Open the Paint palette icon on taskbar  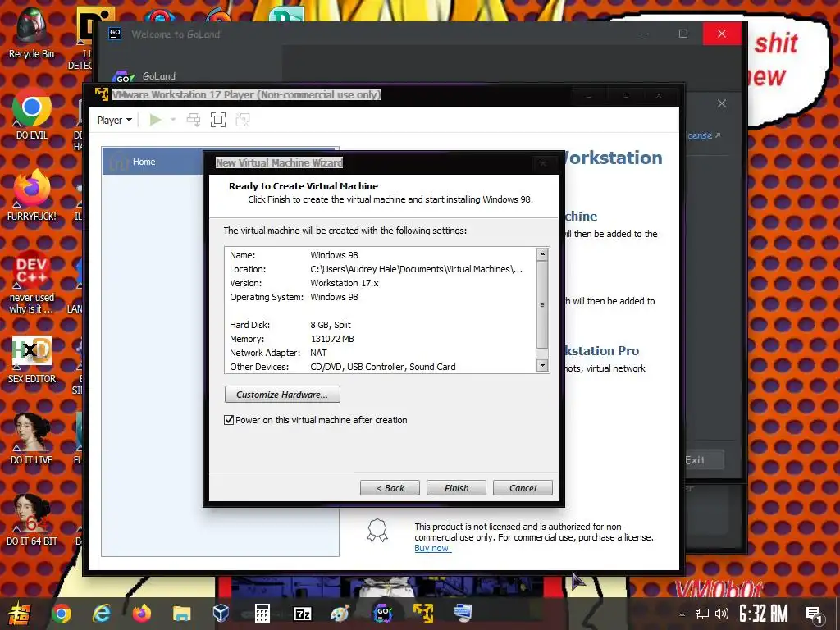340,614
